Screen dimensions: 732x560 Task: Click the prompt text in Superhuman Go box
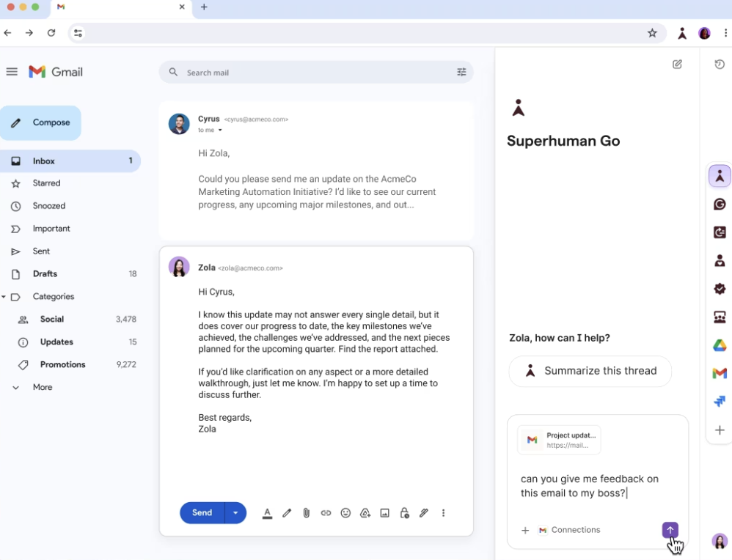(x=590, y=486)
